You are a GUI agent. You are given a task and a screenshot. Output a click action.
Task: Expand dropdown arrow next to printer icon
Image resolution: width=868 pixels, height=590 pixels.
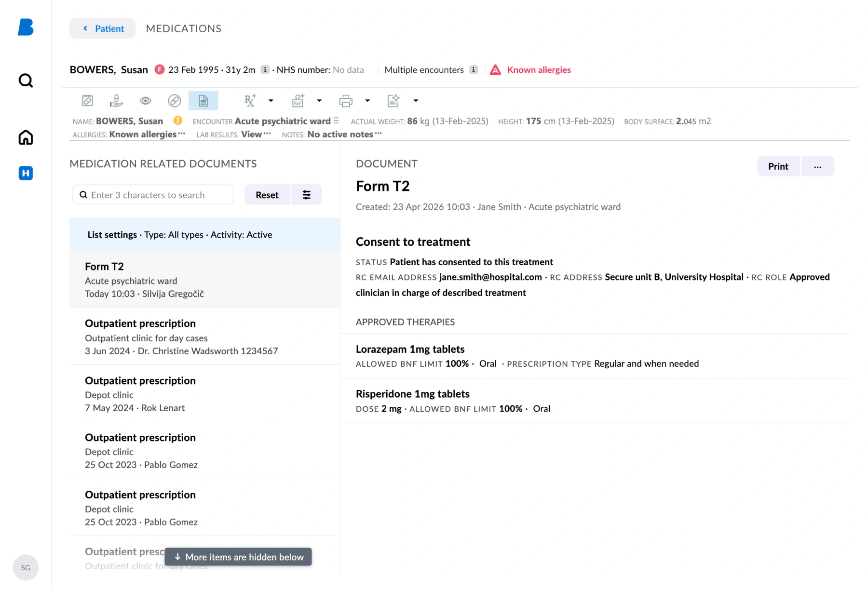point(367,101)
